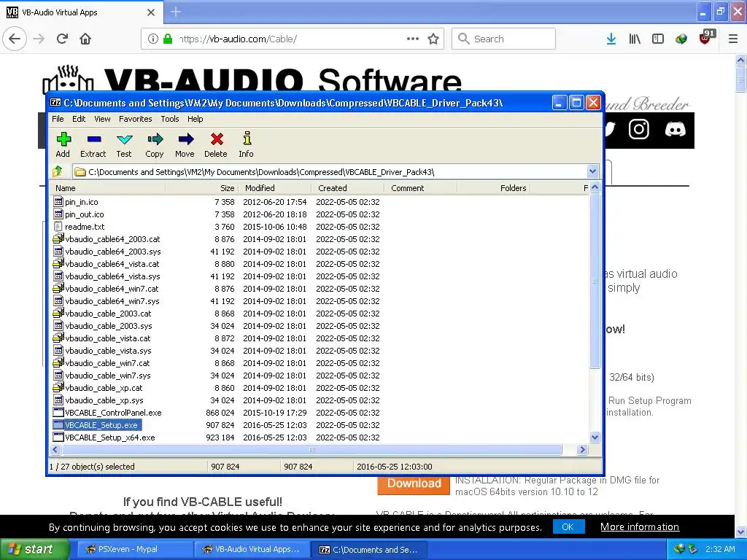This screenshot has height=560, width=747.
Task: Open the uBlock extension icon showing 91
Action: (706, 38)
